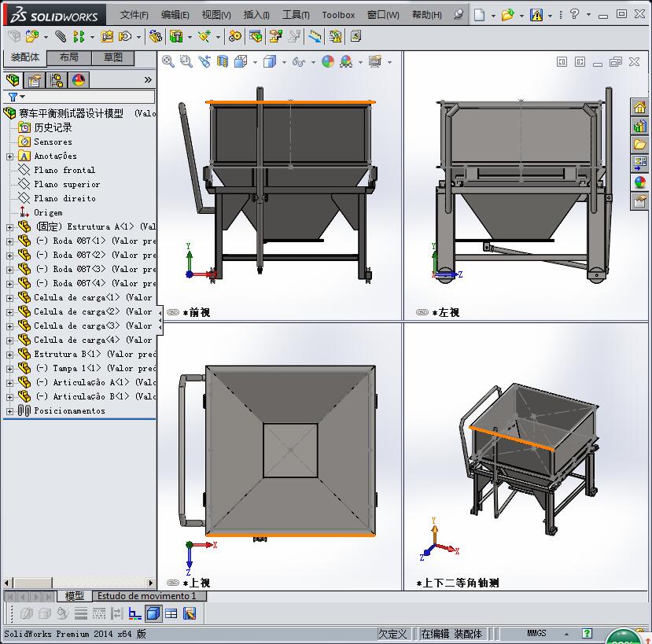The image size is (652, 644).
Task: Open the PropertyManager tab icon
Action: pos(35,80)
